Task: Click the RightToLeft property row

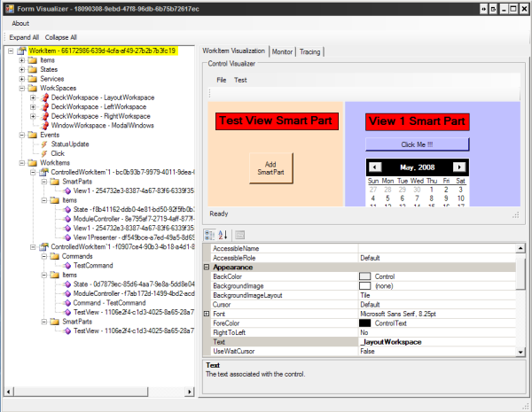Action: coord(363,332)
